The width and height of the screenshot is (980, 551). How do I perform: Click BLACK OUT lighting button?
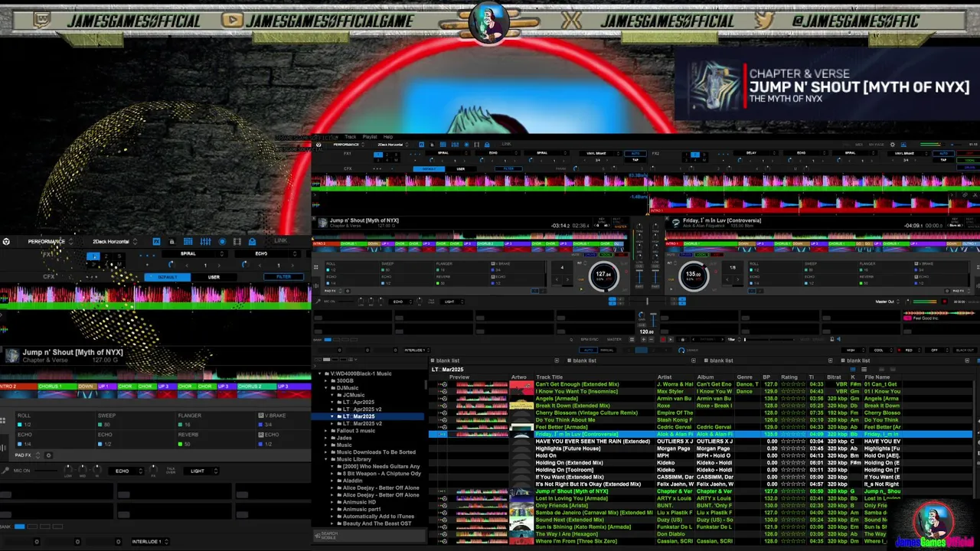click(x=965, y=350)
